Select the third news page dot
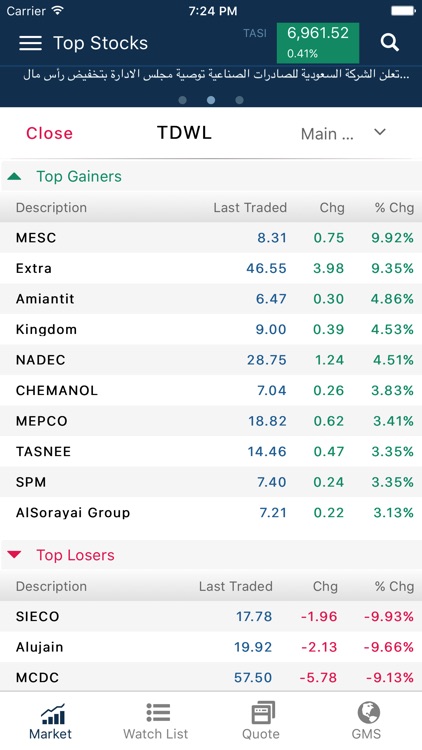Screen dimensions: 422x750 [239, 100]
